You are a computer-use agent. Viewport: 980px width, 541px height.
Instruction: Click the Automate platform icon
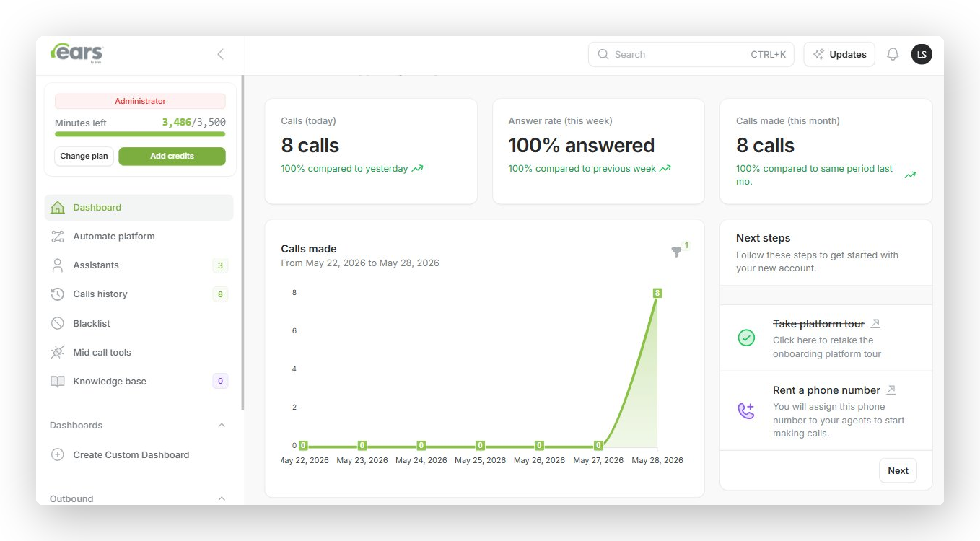[58, 237]
